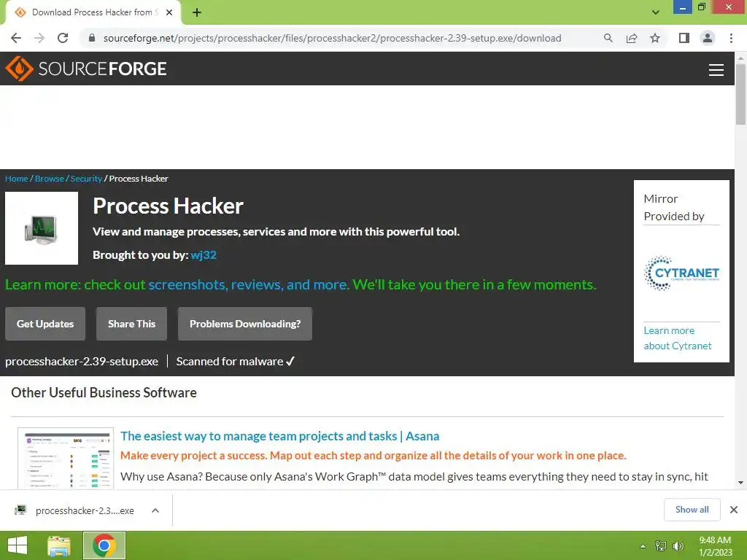This screenshot has height=560, width=747.
Task: Toggle the Chrome side panel
Action: click(x=684, y=38)
